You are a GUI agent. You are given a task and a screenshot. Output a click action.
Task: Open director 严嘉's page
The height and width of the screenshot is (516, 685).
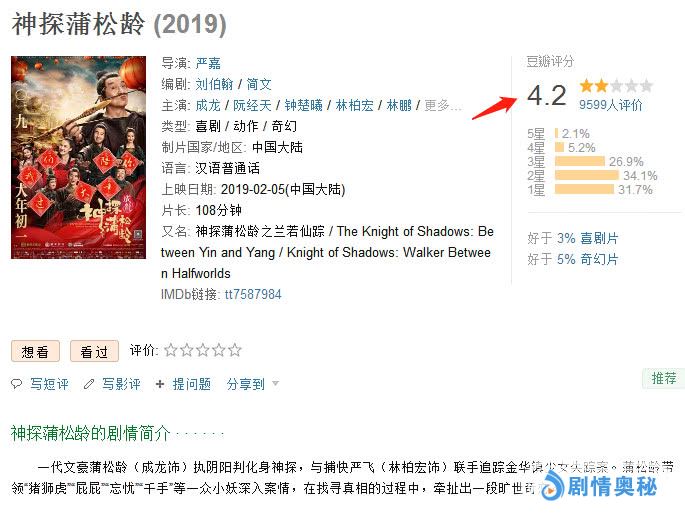point(208,63)
